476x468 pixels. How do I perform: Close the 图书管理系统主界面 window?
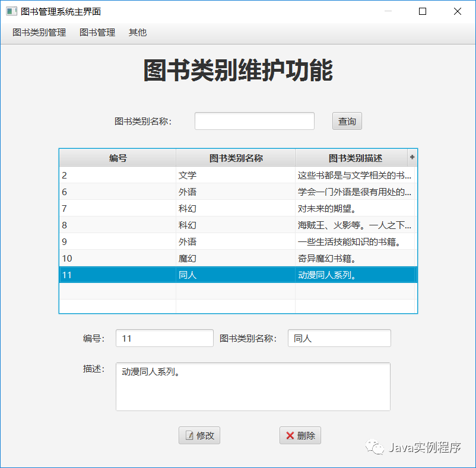click(458, 11)
